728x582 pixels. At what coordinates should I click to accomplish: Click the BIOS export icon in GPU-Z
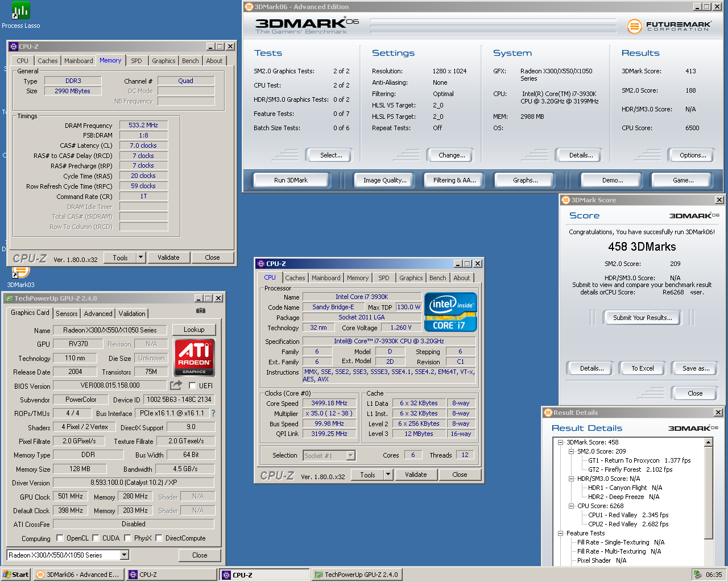pyautogui.click(x=176, y=385)
